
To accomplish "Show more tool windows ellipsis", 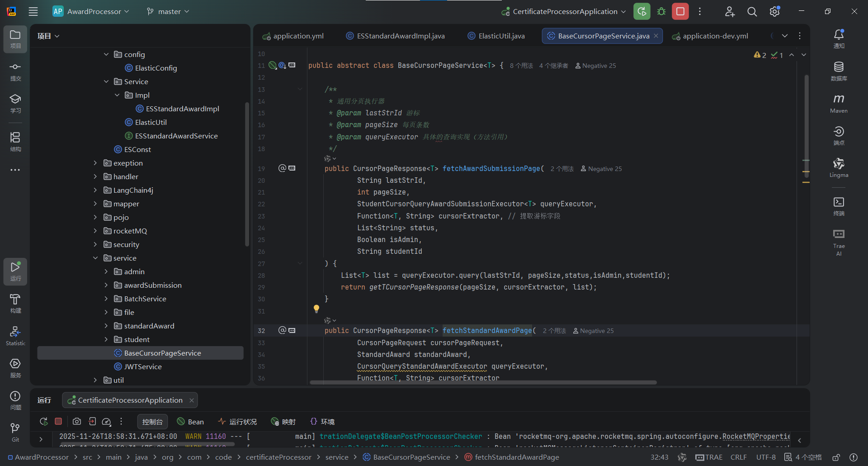I will click(15, 170).
